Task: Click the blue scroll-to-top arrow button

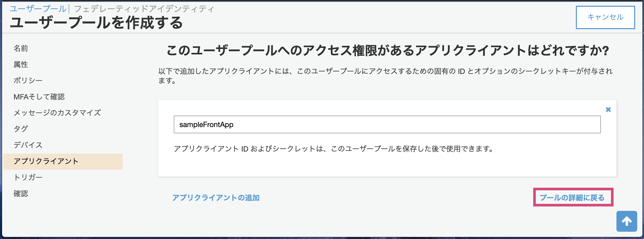Action: pos(627,221)
